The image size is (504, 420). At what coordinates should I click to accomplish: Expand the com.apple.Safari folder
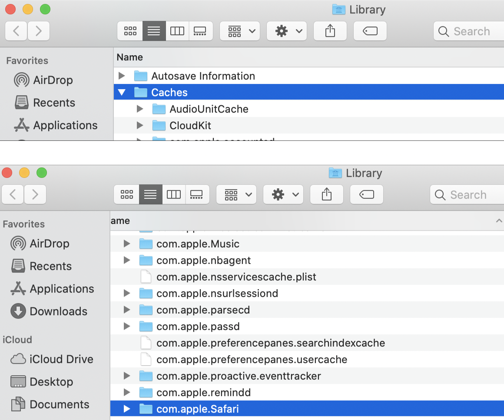(127, 409)
